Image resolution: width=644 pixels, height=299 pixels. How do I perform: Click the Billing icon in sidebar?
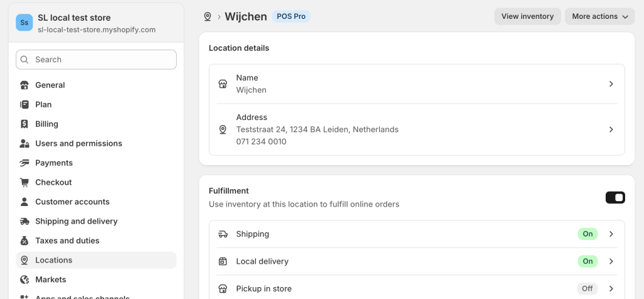tap(25, 124)
